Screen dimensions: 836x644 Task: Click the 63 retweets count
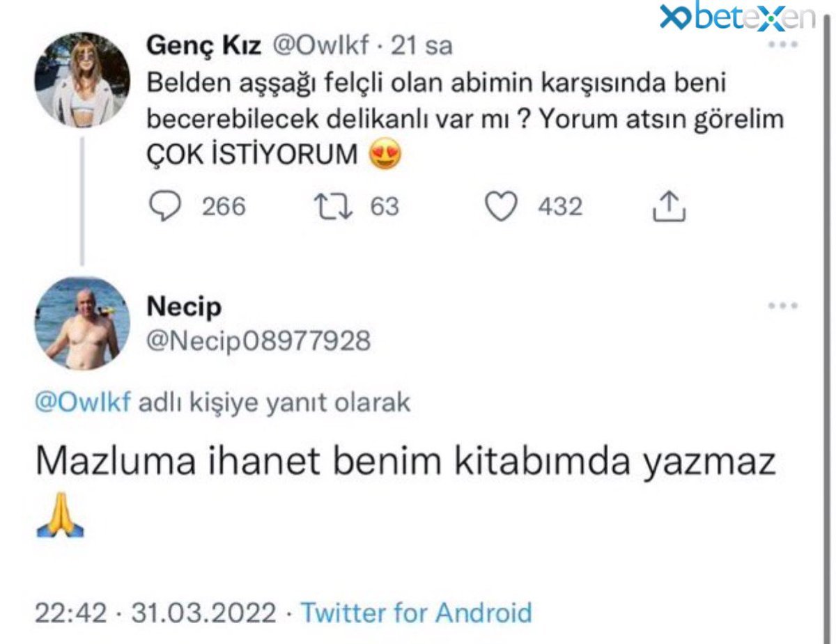384,207
